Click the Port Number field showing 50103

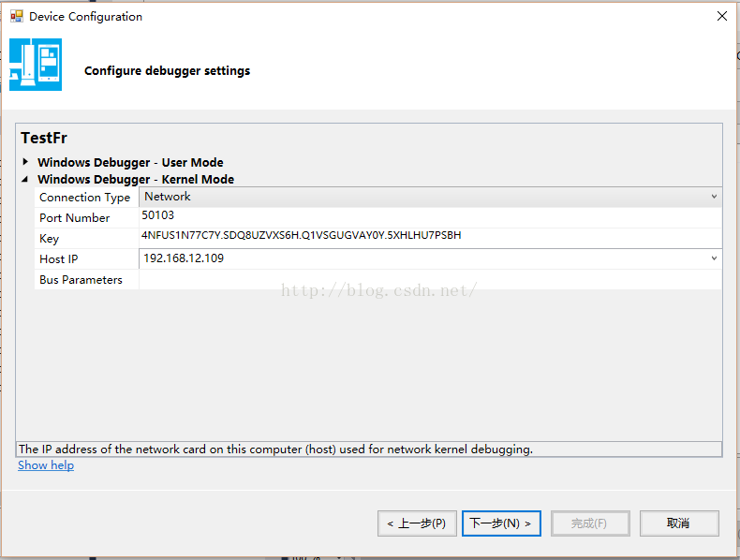click(430, 217)
